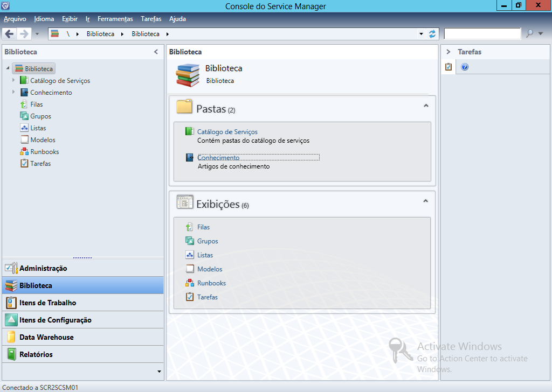Click the Listas icon in the tree
The height and width of the screenshot is (392, 552).
(x=24, y=128)
